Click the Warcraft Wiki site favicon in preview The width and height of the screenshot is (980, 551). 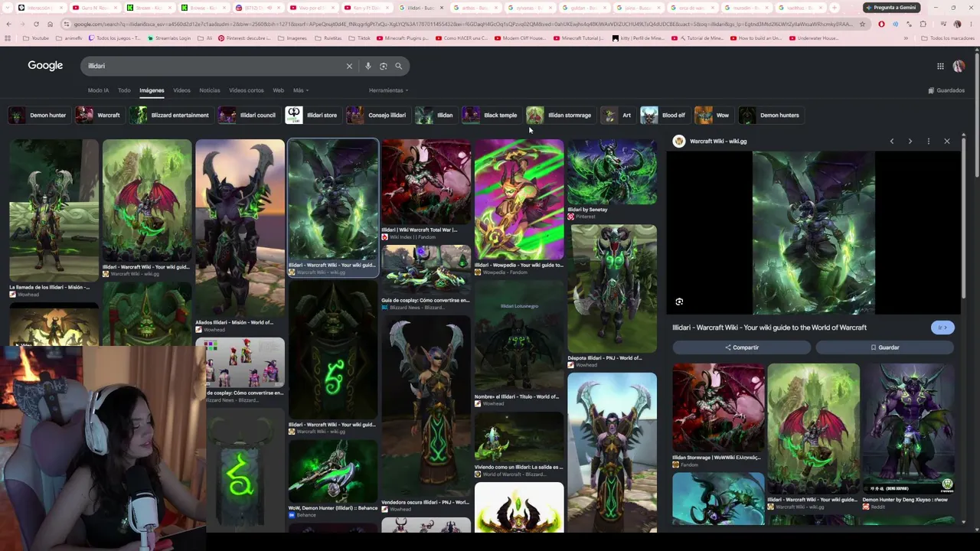pos(678,141)
